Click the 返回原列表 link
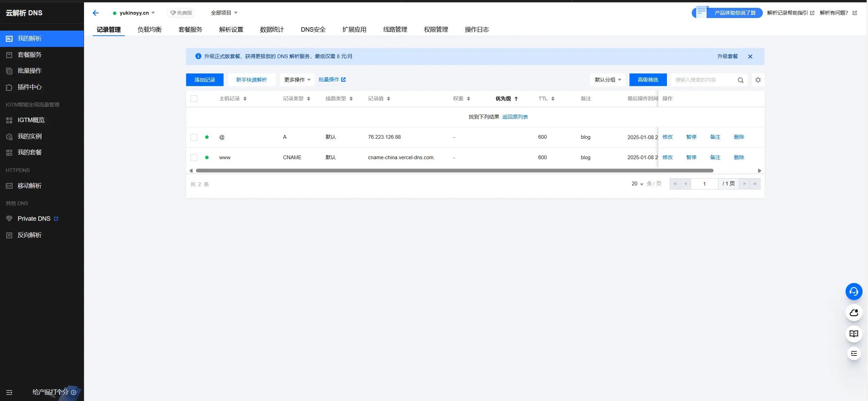The height and width of the screenshot is (401, 868). pos(515,117)
